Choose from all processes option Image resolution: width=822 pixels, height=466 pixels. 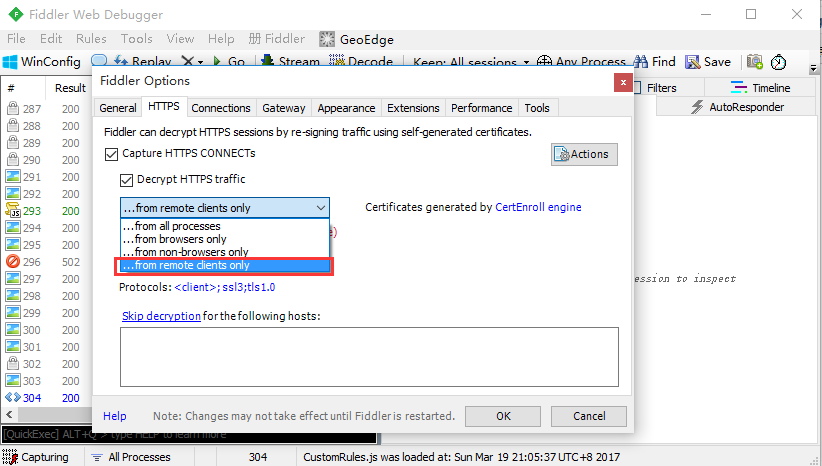coord(225,226)
